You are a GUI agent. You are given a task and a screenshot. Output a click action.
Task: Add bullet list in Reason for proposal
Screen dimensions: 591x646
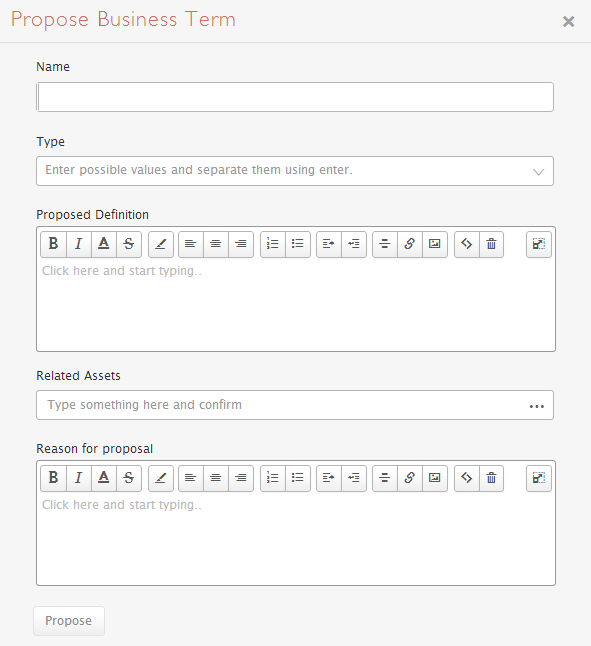point(298,478)
